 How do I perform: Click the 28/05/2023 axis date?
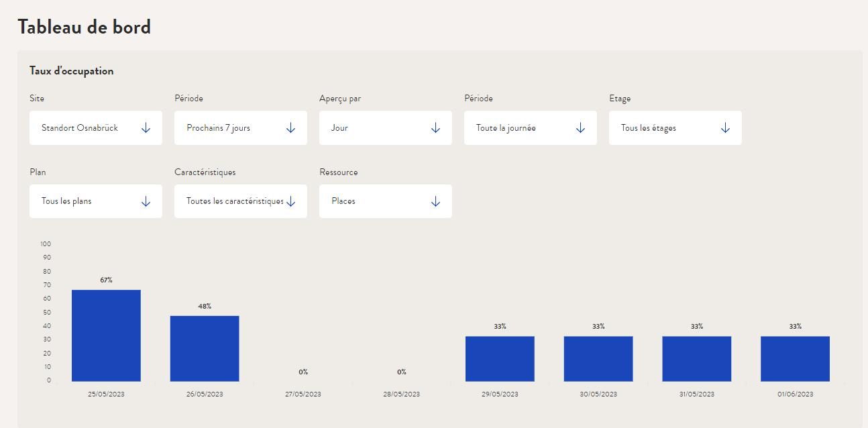402,394
